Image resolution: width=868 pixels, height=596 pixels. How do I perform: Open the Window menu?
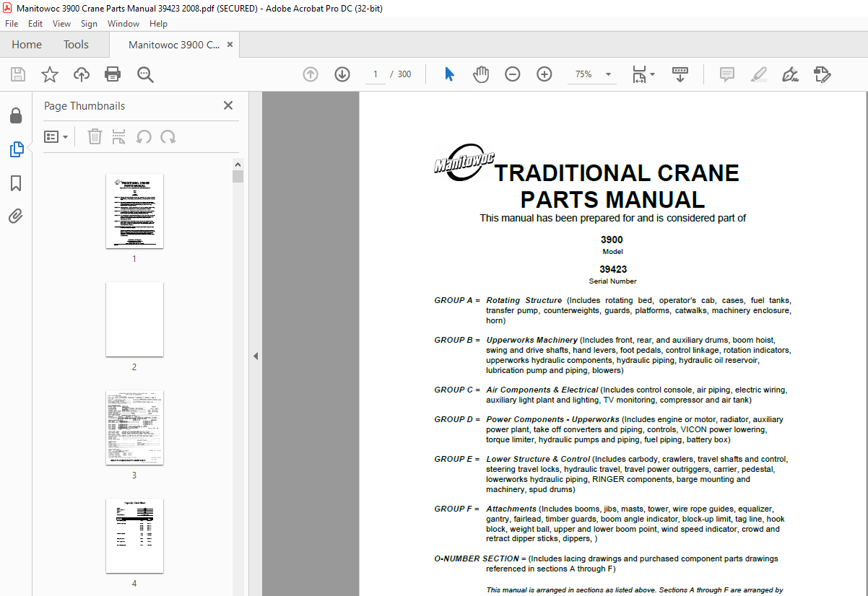click(x=123, y=24)
